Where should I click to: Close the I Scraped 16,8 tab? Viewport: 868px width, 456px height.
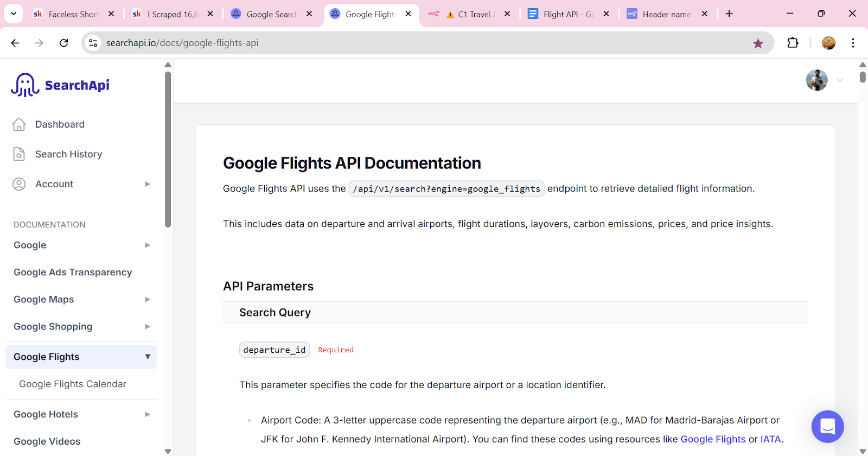point(210,14)
